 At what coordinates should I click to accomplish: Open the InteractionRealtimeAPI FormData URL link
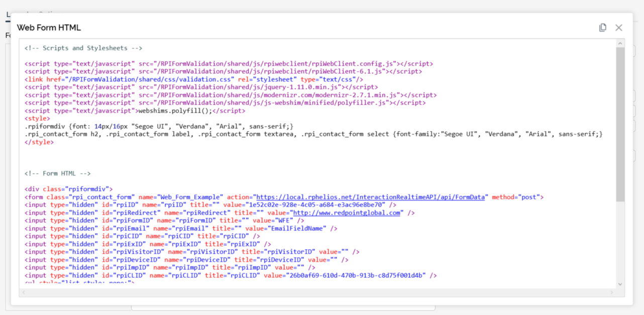tap(371, 197)
